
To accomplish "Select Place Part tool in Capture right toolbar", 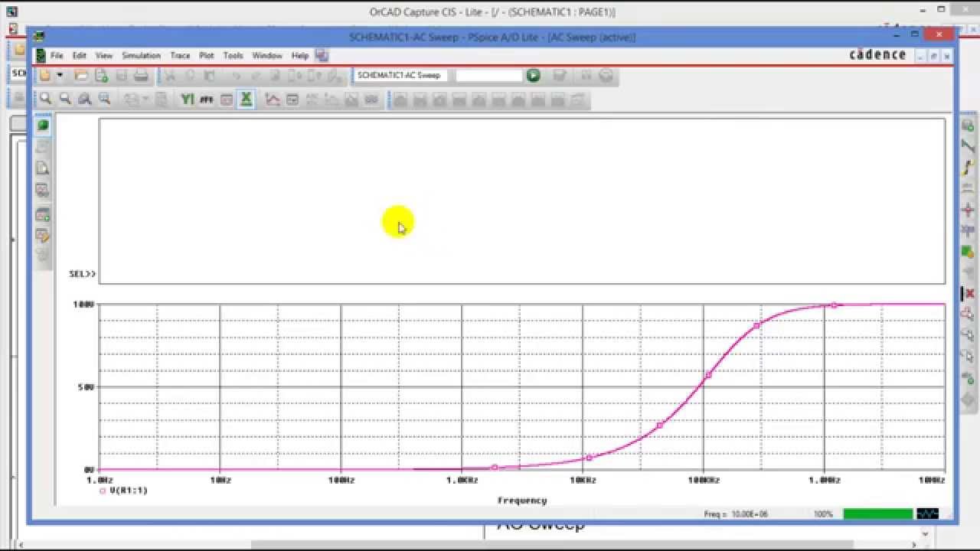I will click(968, 126).
